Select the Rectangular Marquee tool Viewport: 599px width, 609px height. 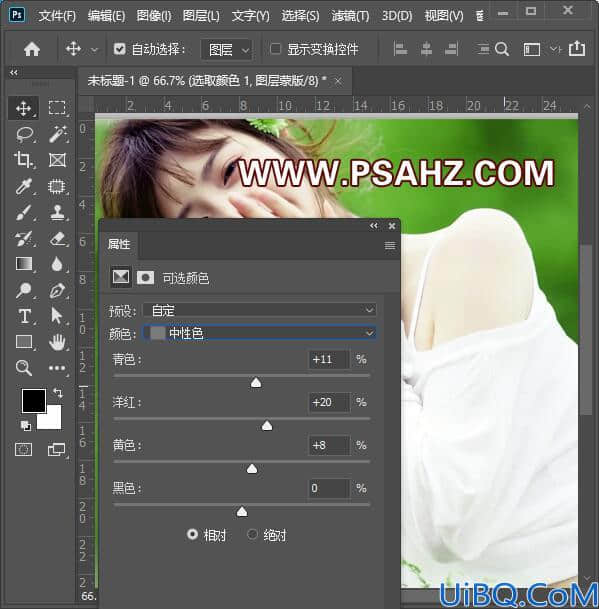(x=57, y=108)
